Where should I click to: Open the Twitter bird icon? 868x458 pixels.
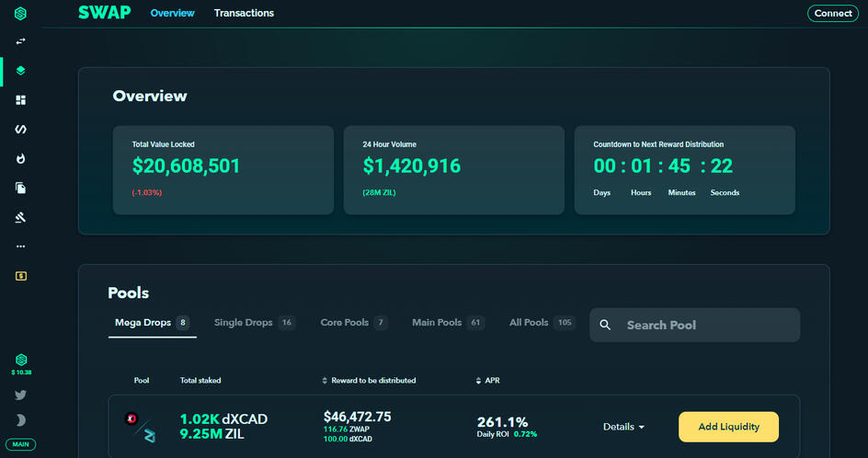pyautogui.click(x=20, y=395)
